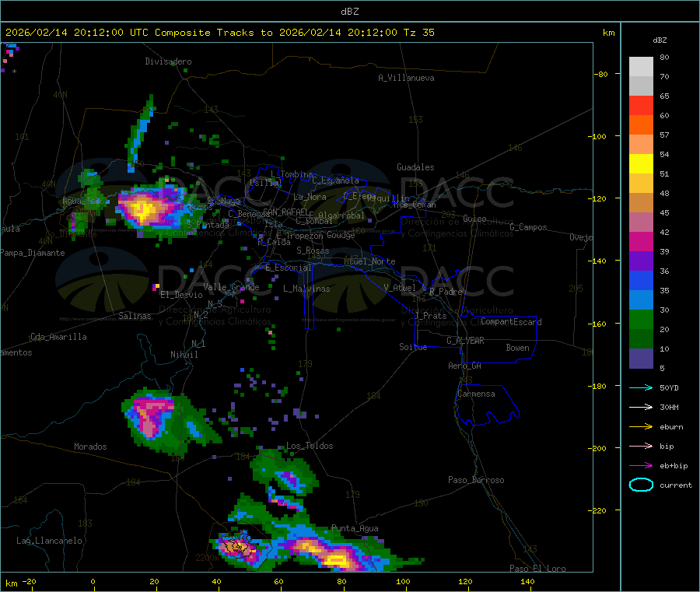Select the dark orange dBZ scale swatch
The width and height of the screenshot is (700, 592).
tap(641, 125)
